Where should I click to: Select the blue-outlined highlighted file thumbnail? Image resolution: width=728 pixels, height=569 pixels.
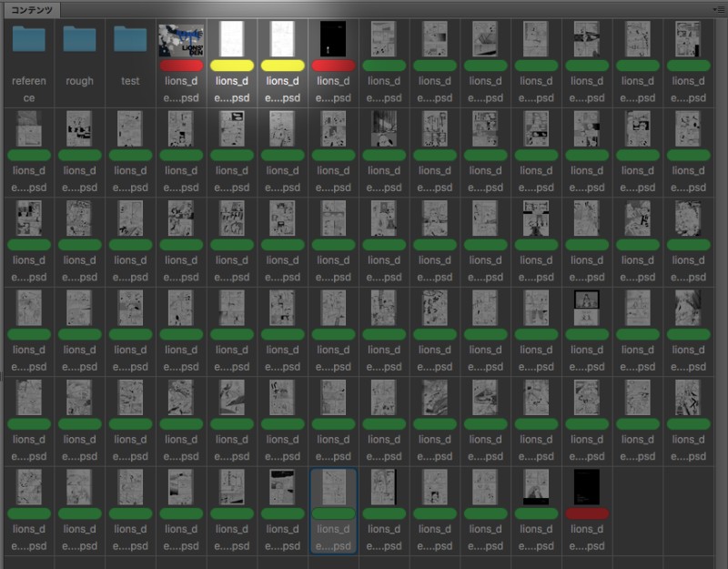point(333,487)
